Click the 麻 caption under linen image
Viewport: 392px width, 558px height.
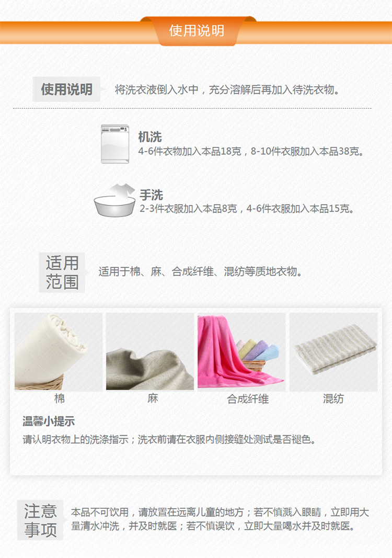point(153,398)
